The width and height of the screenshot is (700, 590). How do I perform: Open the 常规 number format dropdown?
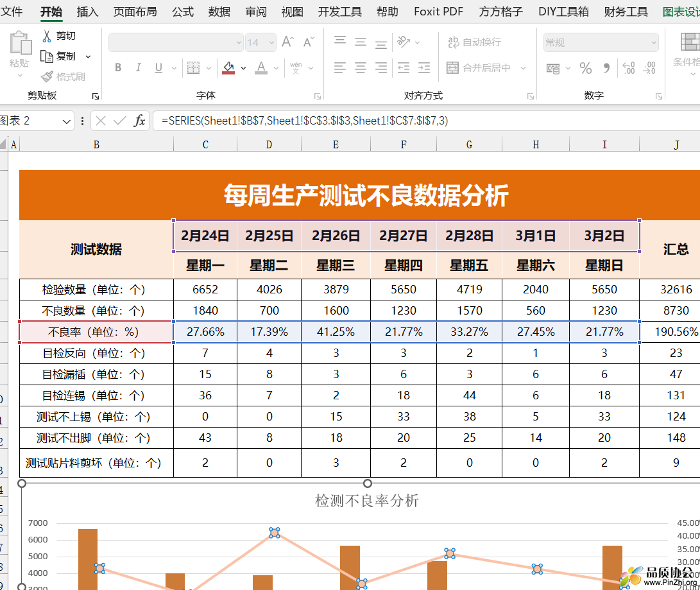point(654,43)
